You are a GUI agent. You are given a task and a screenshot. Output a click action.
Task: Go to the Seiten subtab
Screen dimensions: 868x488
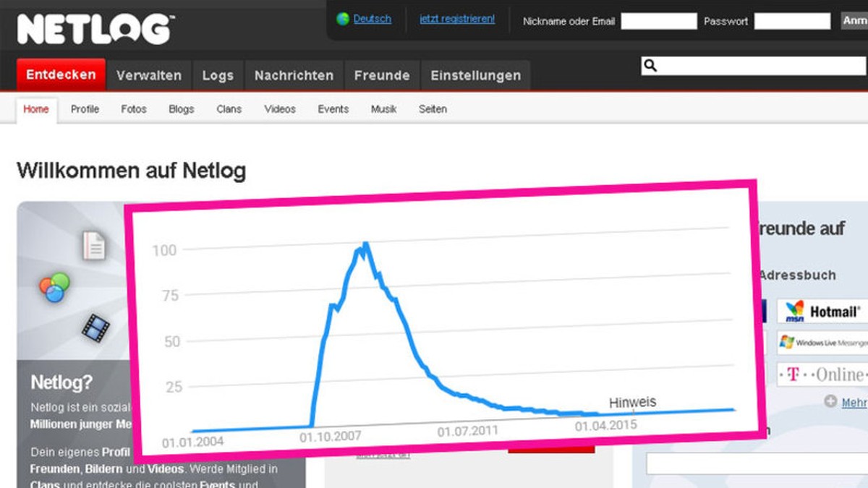(x=433, y=109)
